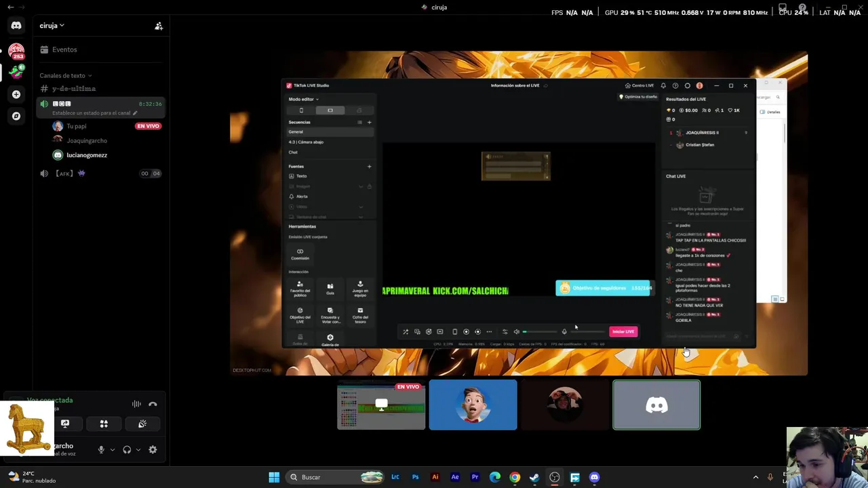Click Optimiza tu diseño tip
This screenshot has height=488, width=868.
point(638,97)
